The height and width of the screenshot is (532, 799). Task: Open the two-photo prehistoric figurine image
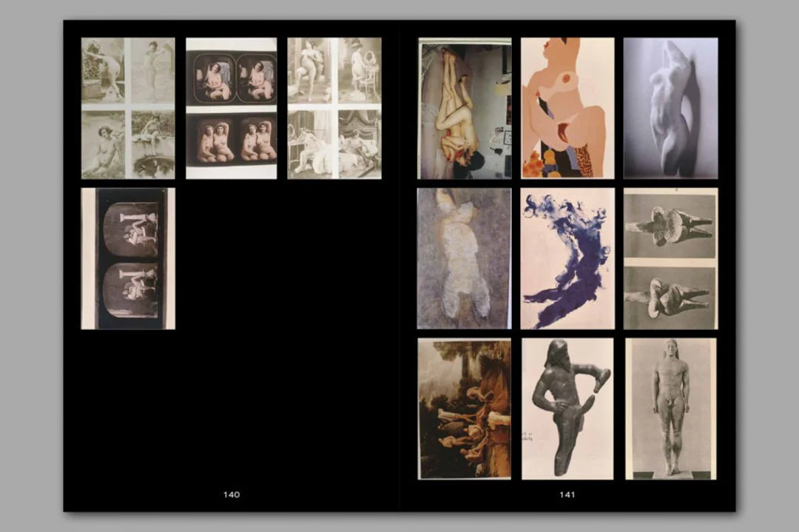coord(670,258)
